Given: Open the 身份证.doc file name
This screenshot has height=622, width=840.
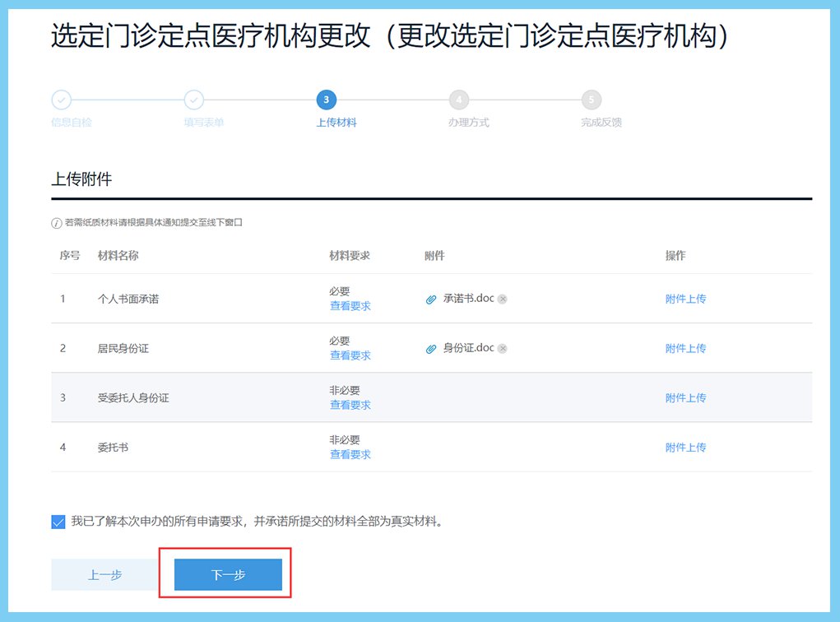Looking at the screenshot, I should click(468, 348).
